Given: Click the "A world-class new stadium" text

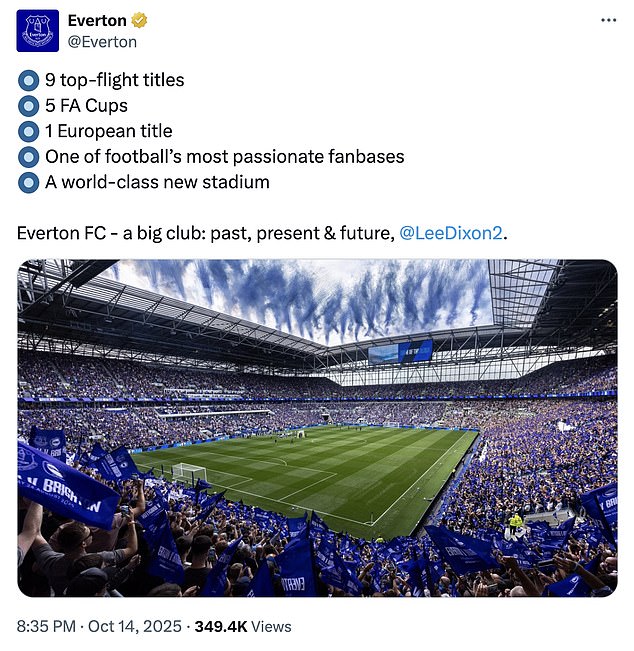Looking at the screenshot, I should [x=157, y=183].
